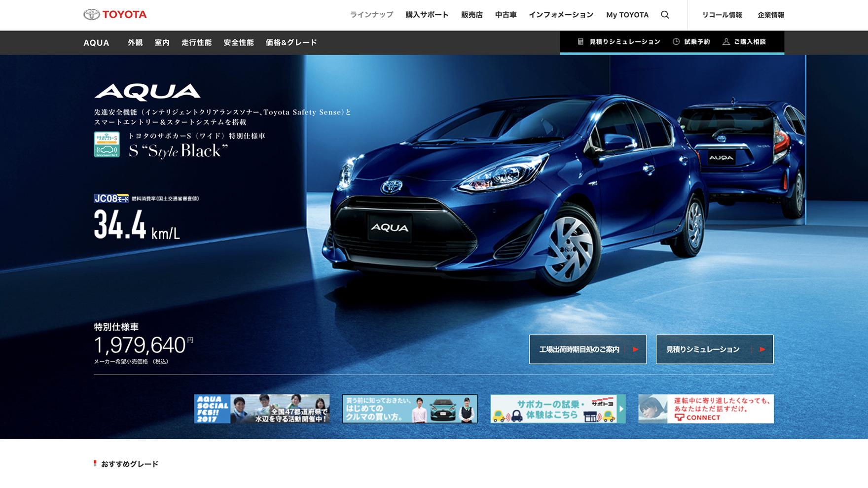The height and width of the screenshot is (488, 868).
Task: Open the ラインナップ menu
Action: [371, 15]
